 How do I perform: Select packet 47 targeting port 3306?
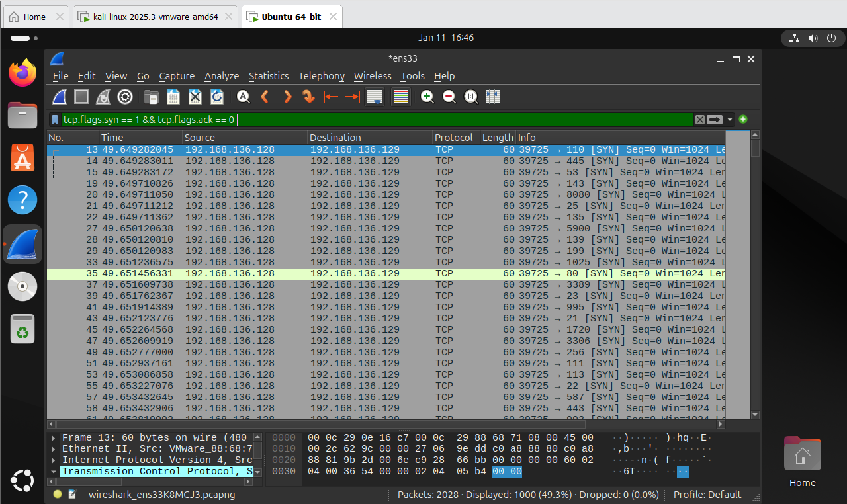[386, 341]
